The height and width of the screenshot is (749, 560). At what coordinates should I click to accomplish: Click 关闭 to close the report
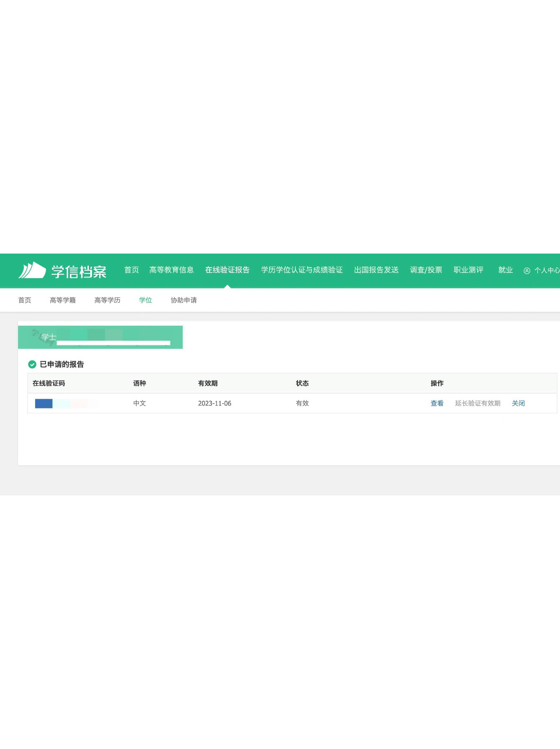[x=518, y=403]
